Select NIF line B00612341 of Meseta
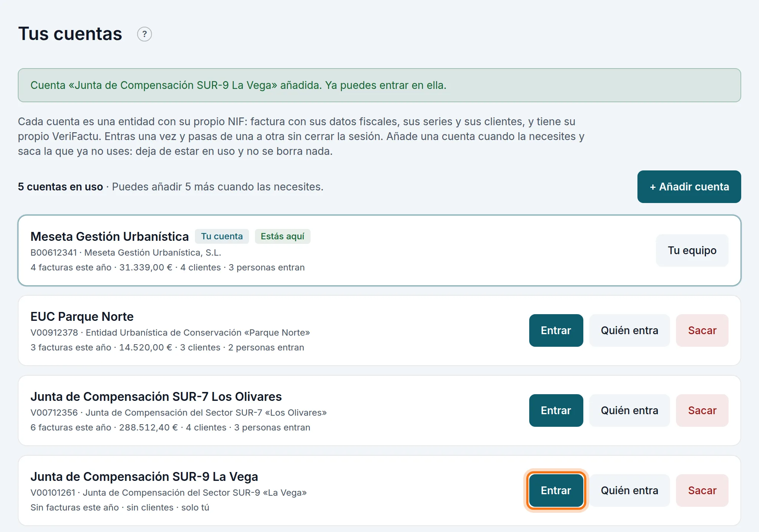Viewport: 759px width, 532px height. (126, 253)
